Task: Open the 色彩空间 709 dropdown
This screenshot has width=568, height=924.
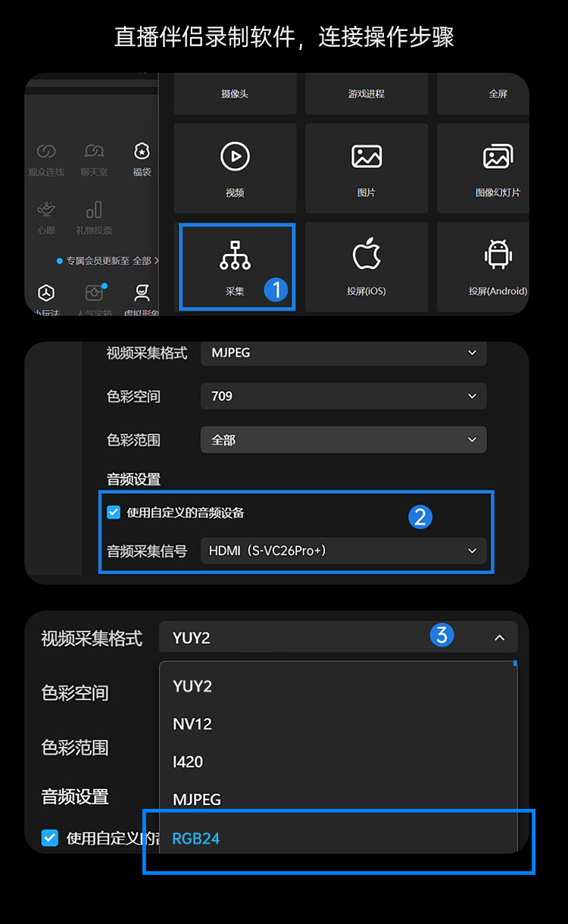Action: [x=344, y=396]
